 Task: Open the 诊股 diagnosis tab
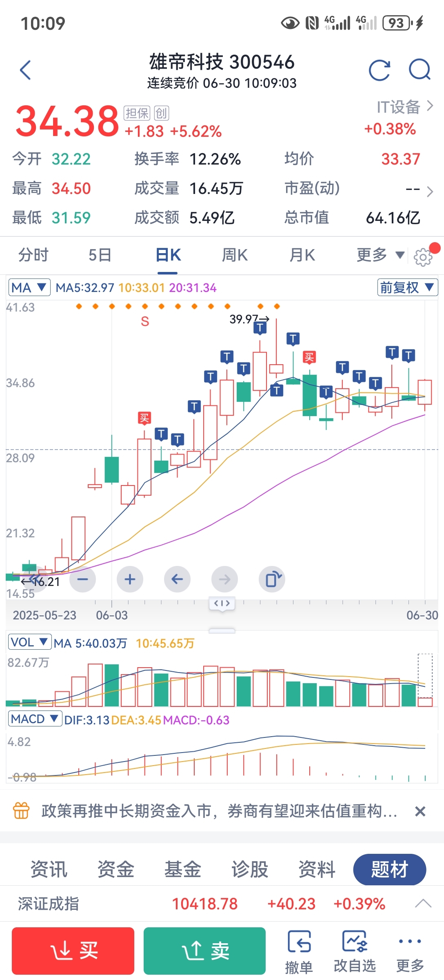point(249,869)
